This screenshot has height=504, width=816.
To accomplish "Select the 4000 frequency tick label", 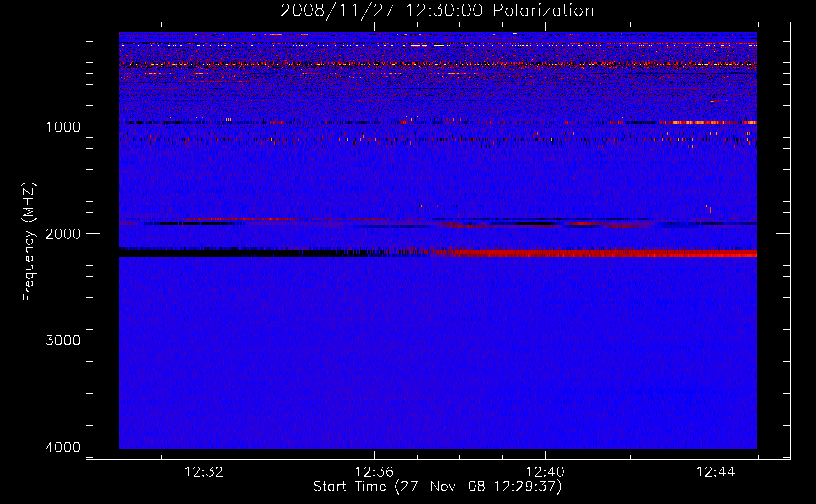I will [x=63, y=447].
